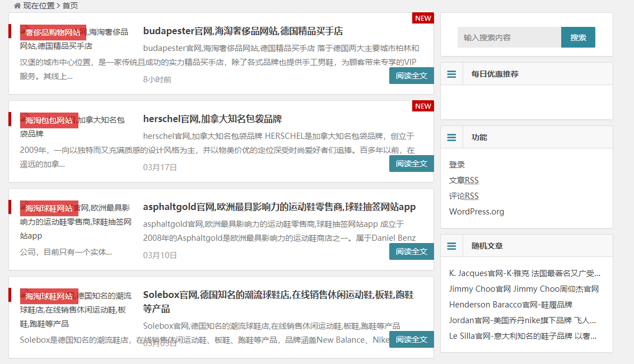634x364 pixels.
Task: Click the 随机文章 widget heading
Action: click(487, 246)
